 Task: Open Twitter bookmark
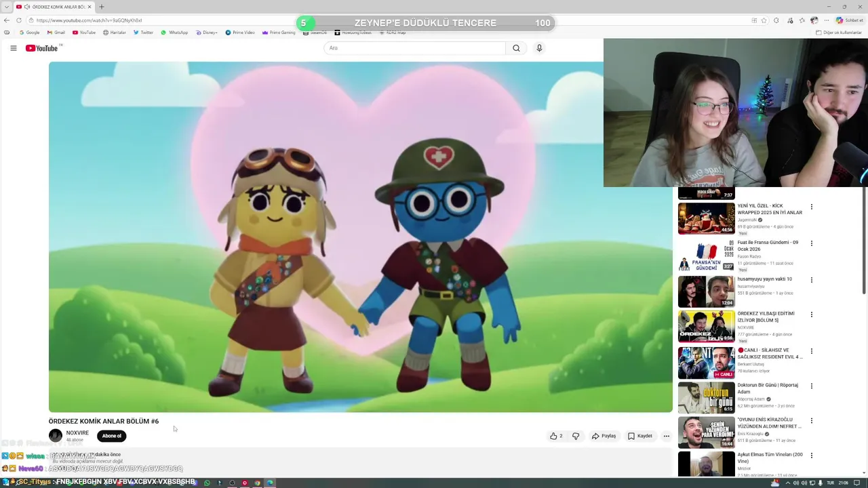tap(143, 33)
